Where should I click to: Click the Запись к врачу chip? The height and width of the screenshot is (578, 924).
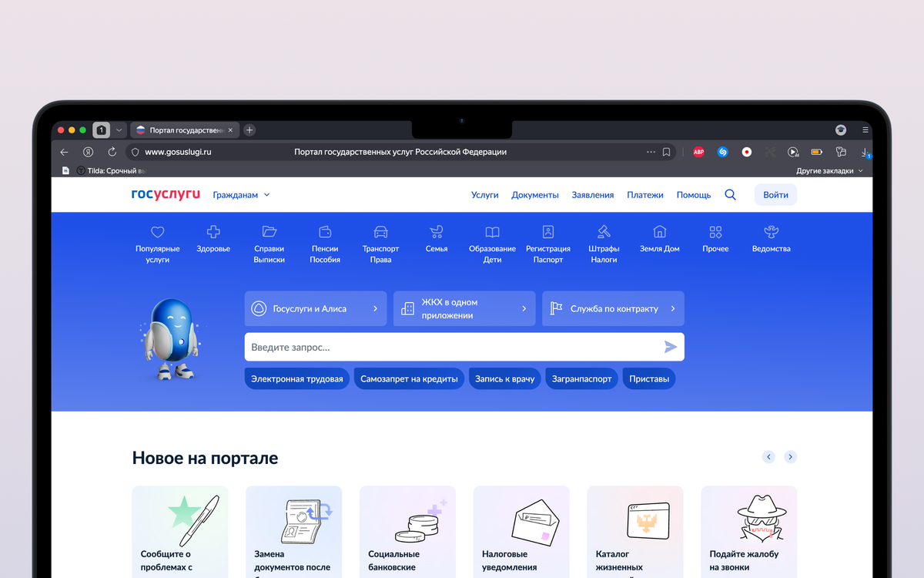coord(505,378)
